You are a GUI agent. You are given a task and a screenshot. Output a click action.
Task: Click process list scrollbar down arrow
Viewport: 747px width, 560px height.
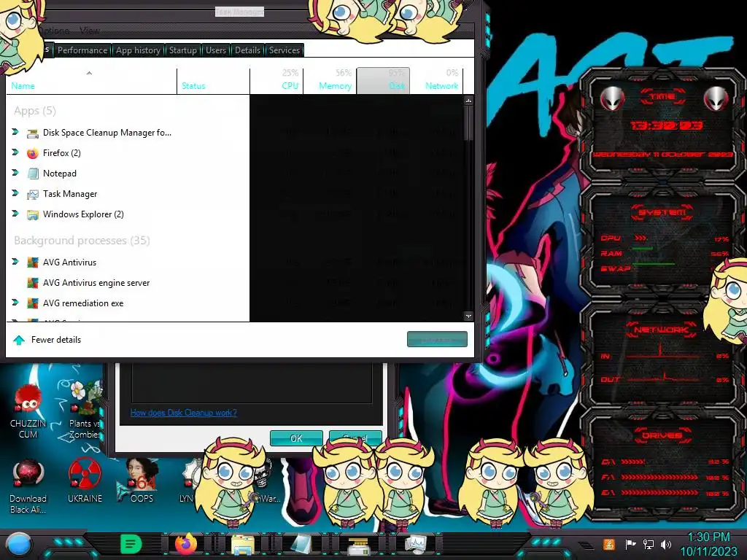click(469, 316)
